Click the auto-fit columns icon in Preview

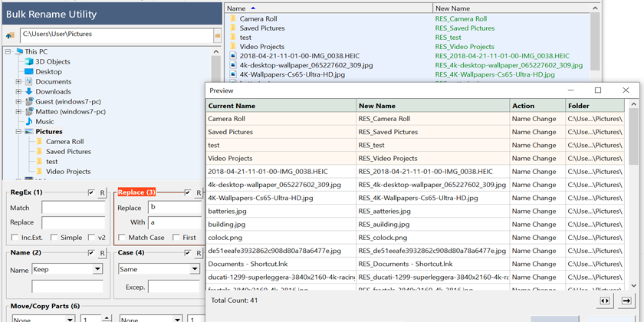pyautogui.click(x=605, y=301)
